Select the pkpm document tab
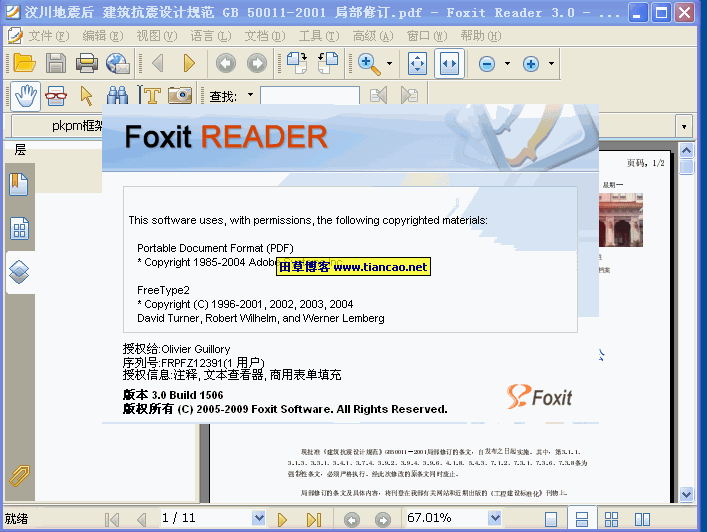Viewport: 707px width, 532px height. 58,126
